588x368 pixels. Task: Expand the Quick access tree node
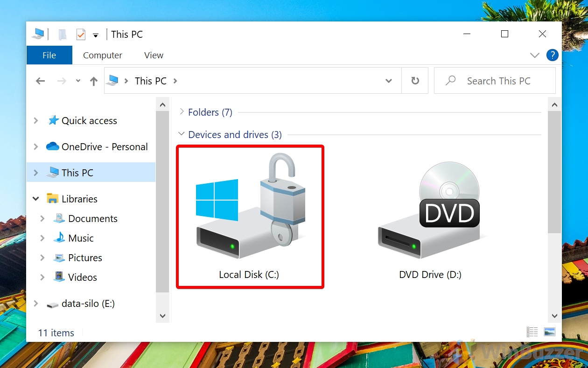click(36, 121)
